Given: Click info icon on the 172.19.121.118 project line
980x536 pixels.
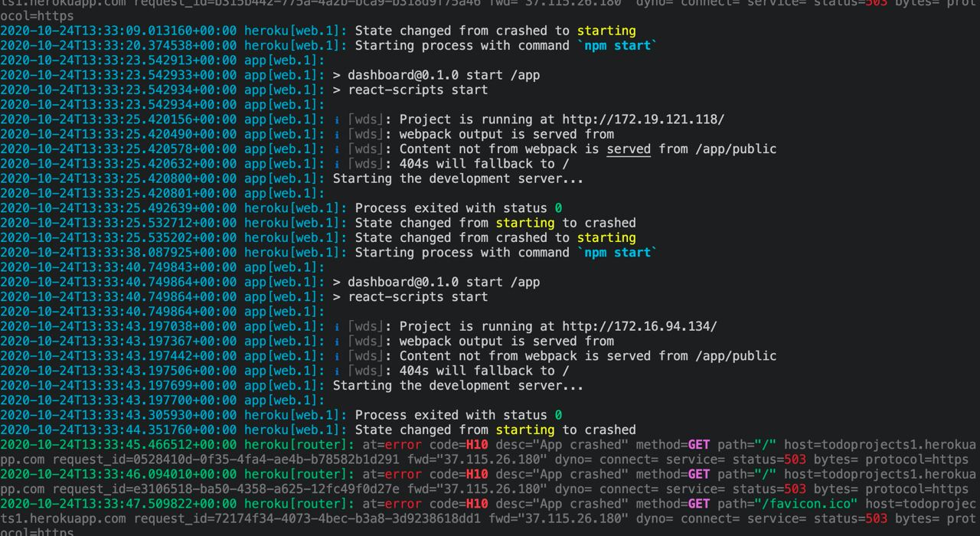Looking at the screenshot, I should [338, 119].
